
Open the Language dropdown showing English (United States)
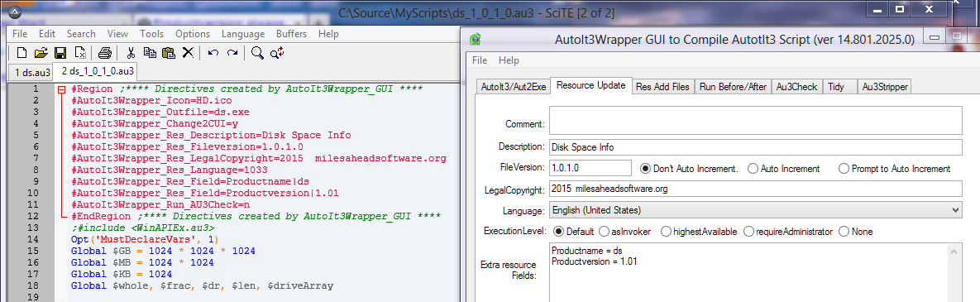pos(756,210)
